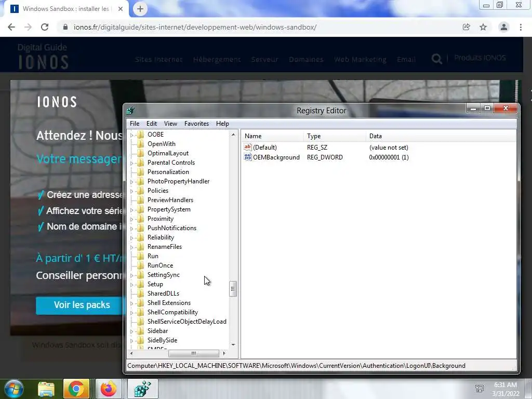Expand the OOBE registry key
This screenshot has height=399, width=532.
click(131, 135)
